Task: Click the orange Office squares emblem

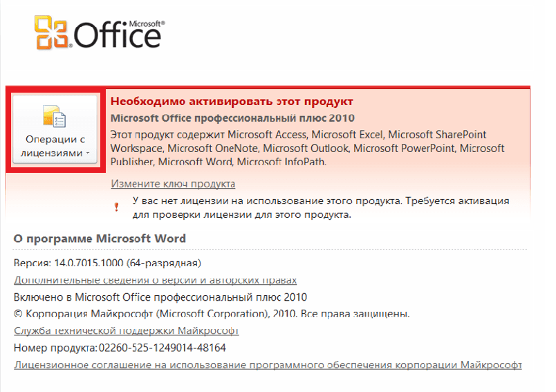Action: (x=52, y=32)
